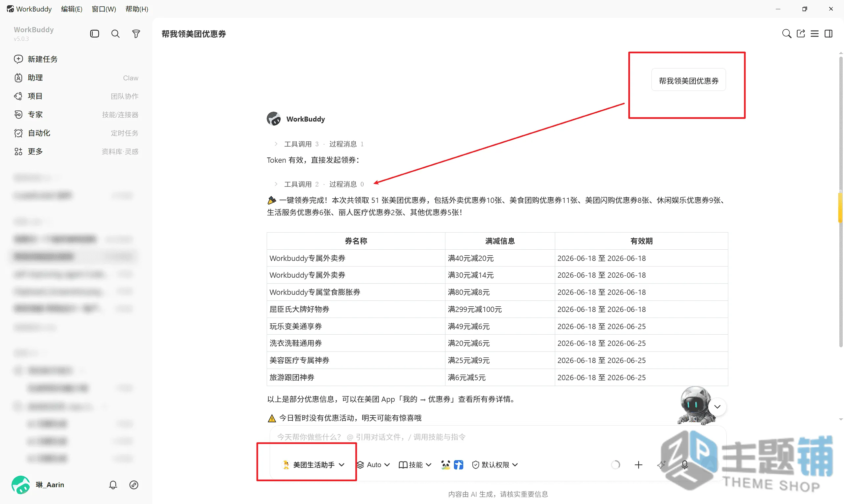Search within the conversation using top-right magnifier
The height and width of the screenshot is (504, 844).
786,34
